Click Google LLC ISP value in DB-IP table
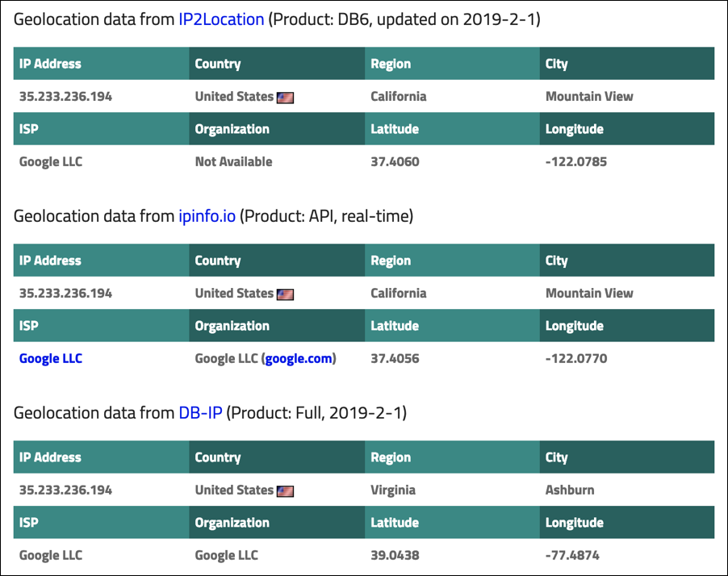728x576 pixels. click(x=51, y=556)
